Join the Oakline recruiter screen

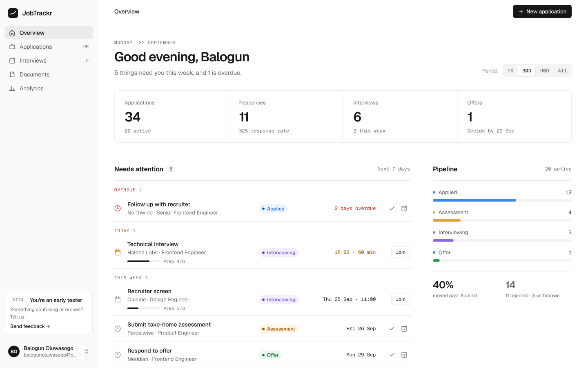(x=400, y=299)
